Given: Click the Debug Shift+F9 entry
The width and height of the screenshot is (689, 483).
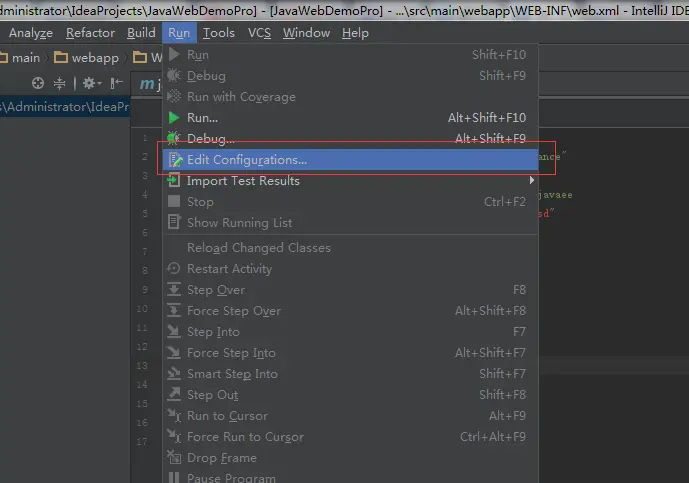Looking at the screenshot, I should click(x=351, y=76).
